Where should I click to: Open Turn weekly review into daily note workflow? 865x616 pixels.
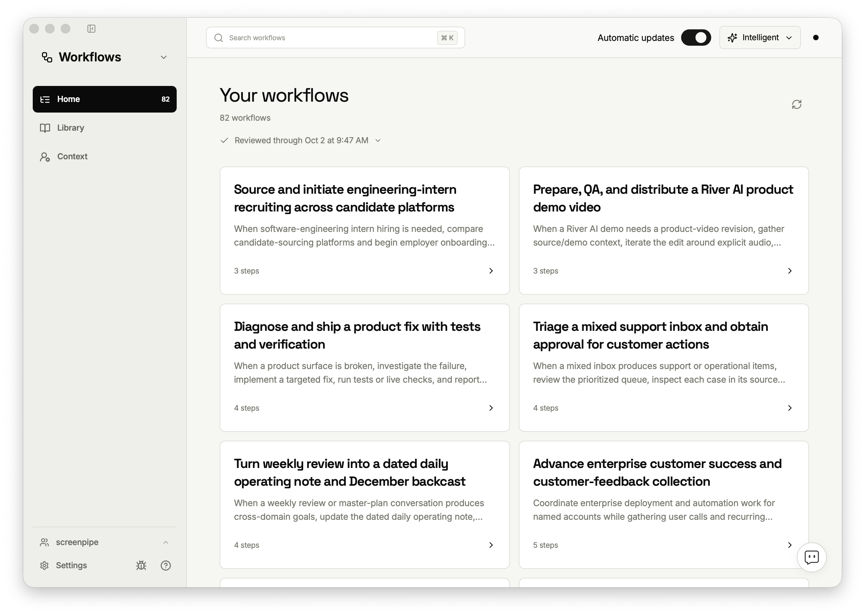pyautogui.click(x=364, y=505)
